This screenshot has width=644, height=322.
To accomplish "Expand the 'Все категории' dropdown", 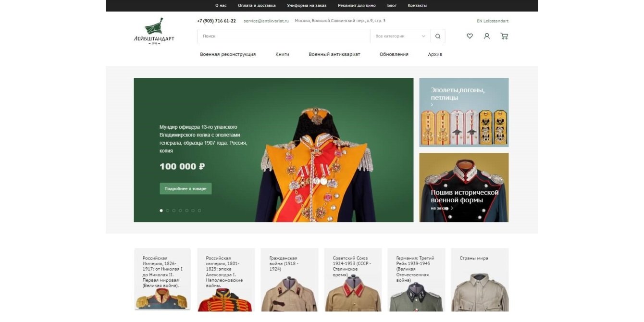I will 400,36.
